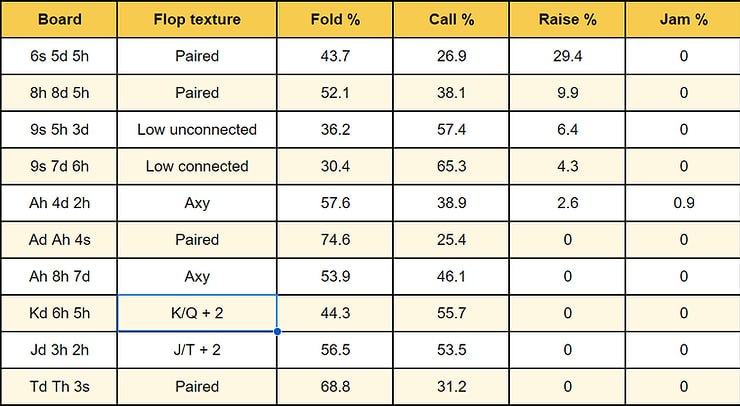
Task: Select the selected K/Q + 2 cell
Action: click(197, 313)
